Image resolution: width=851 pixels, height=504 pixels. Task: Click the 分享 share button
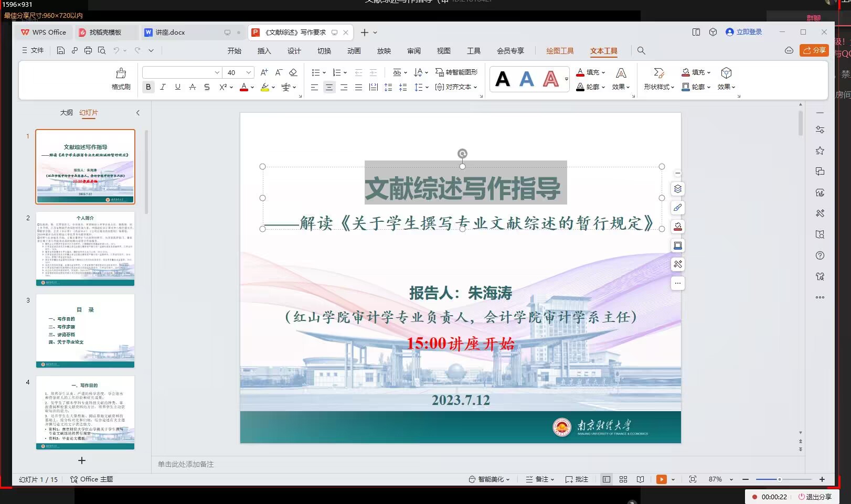point(814,50)
